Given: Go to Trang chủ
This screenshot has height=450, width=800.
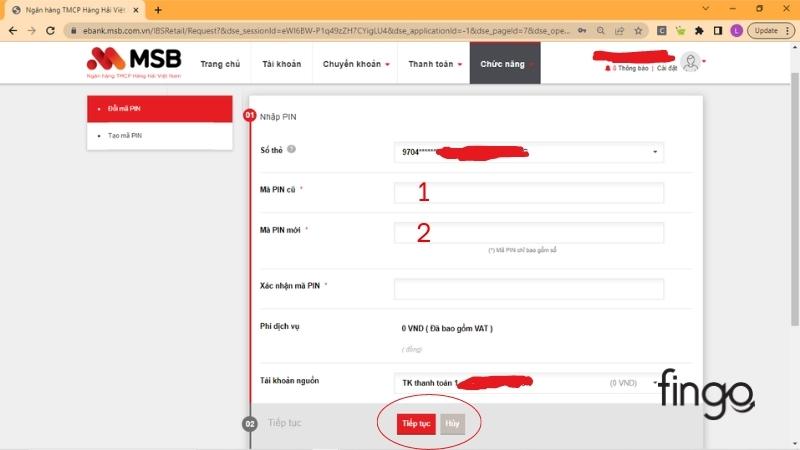Looking at the screenshot, I should coord(220,64).
